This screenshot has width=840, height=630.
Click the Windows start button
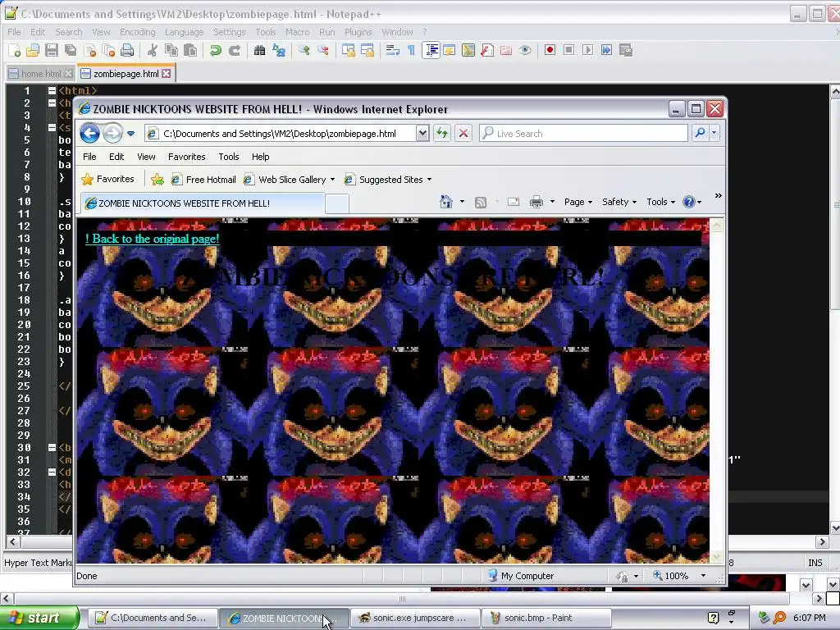tap(39, 618)
